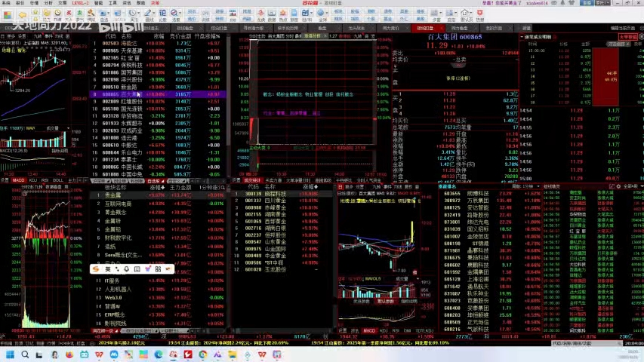
Task: Click the yellow back arrow icon
Action: pyautogui.click(x=23, y=15)
